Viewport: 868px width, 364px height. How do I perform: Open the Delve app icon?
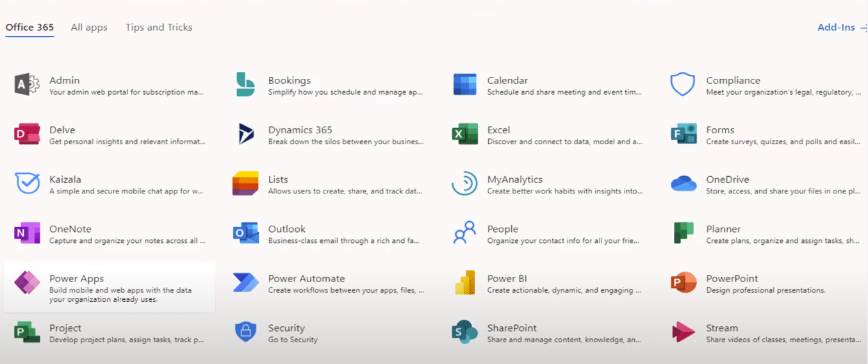pos(27,134)
